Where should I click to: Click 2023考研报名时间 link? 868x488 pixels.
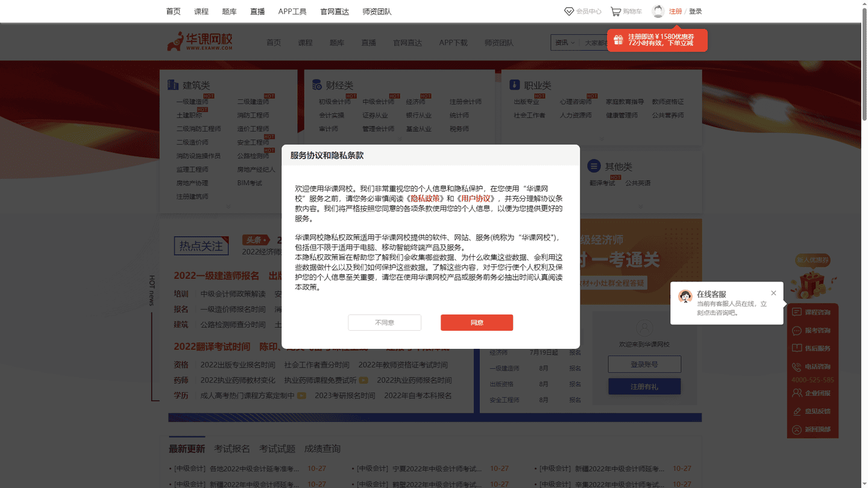point(345,396)
